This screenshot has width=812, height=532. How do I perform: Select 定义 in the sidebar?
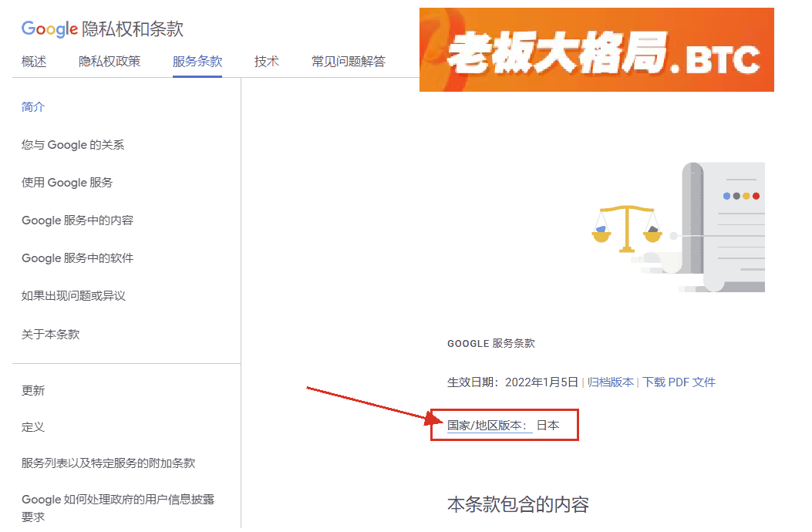[x=33, y=427]
